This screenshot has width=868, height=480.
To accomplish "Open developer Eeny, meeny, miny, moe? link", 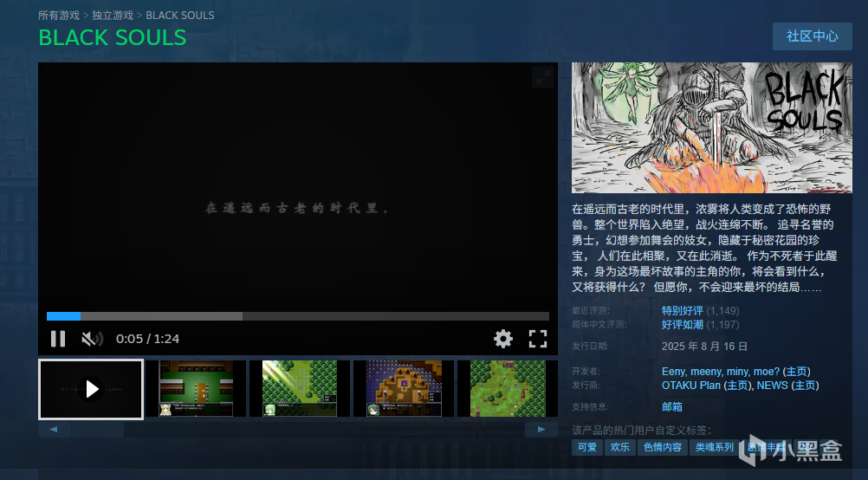I will pos(720,372).
